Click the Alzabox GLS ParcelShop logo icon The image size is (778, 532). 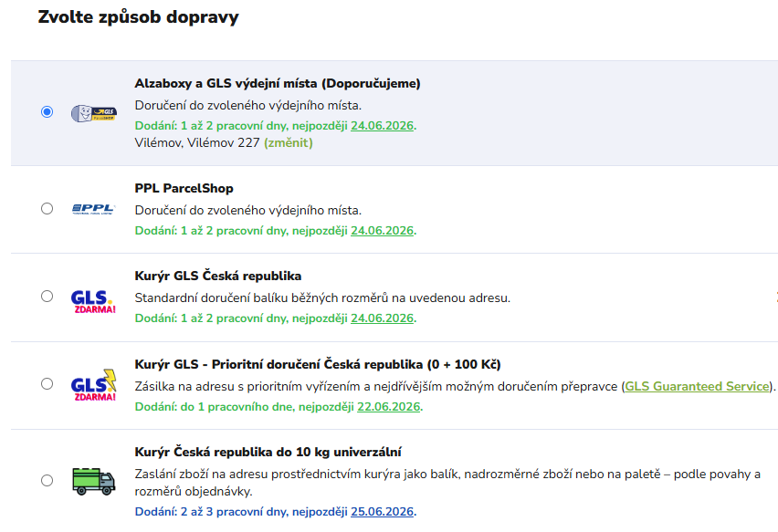pyautogui.click(x=94, y=113)
